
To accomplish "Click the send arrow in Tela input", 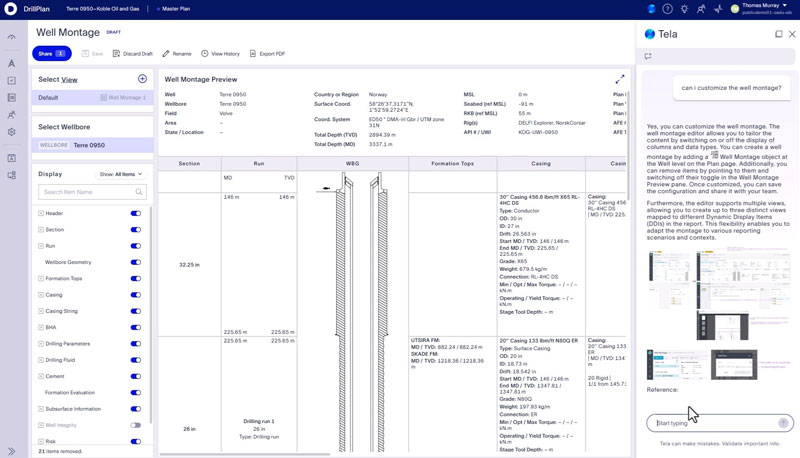I will [x=783, y=423].
